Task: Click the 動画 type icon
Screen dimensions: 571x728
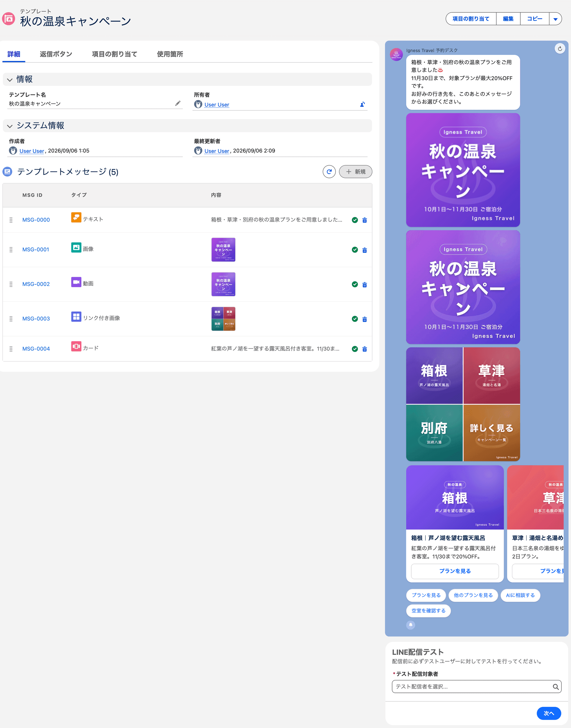Action: click(76, 282)
